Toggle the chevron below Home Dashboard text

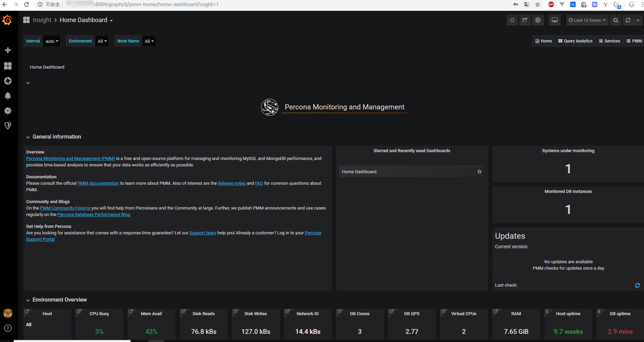(x=28, y=83)
